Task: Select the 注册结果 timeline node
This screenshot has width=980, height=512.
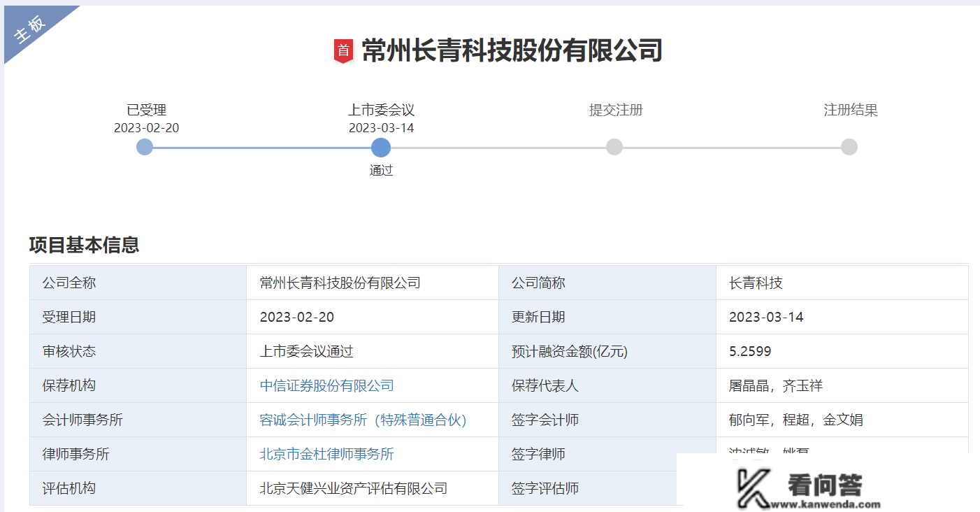Action: 849,147
